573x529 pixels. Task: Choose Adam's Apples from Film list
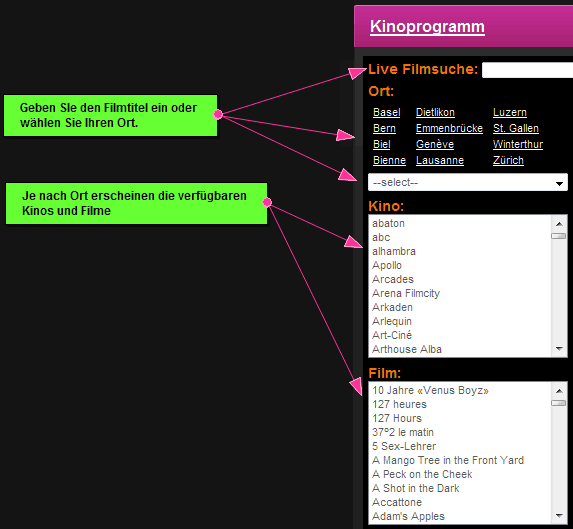tap(408, 516)
